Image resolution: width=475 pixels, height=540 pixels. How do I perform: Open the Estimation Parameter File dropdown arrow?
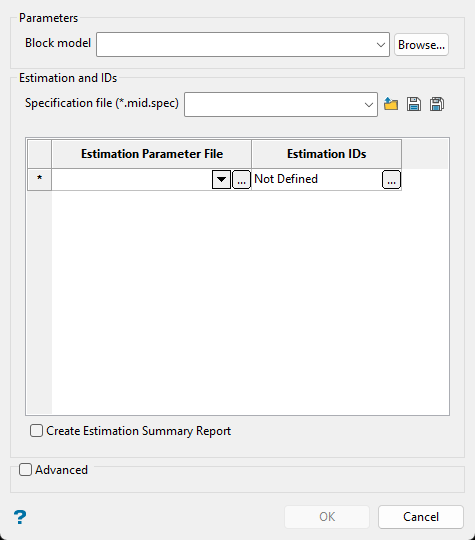[221, 179]
